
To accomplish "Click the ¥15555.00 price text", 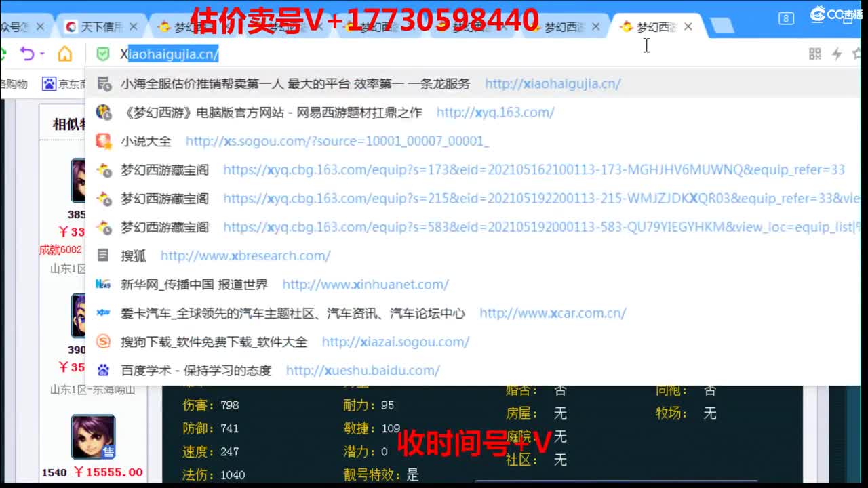I will click(x=108, y=472).
